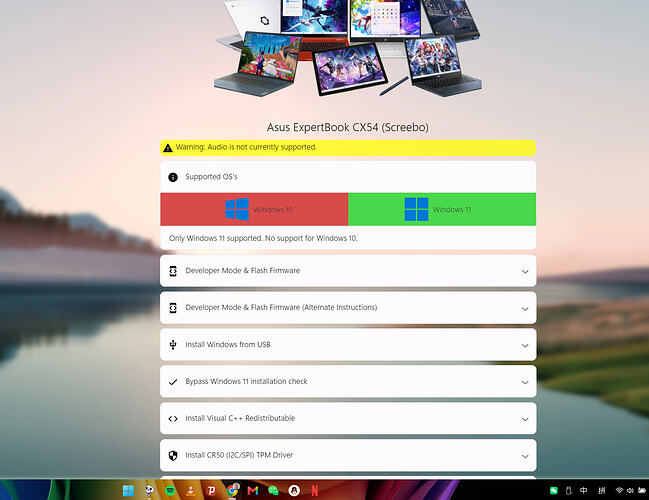This screenshot has width=649, height=500.
Task: Expand Developer Mode Alternate Instructions chevron
Action: 525,309
